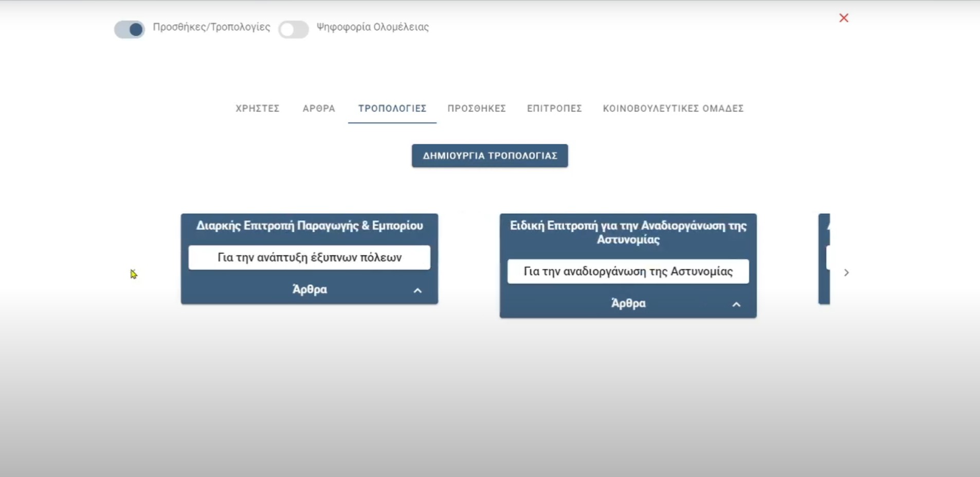The width and height of the screenshot is (980, 477).
Task: Open the ΧΡΗΣΤΕΣ tab
Action: [x=257, y=109]
